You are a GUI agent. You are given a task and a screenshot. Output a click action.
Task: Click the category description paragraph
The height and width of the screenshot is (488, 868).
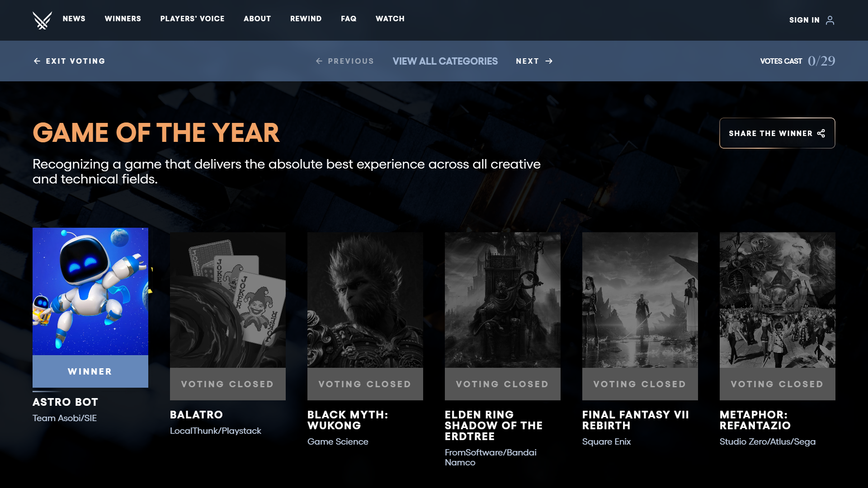coord(287,172)
